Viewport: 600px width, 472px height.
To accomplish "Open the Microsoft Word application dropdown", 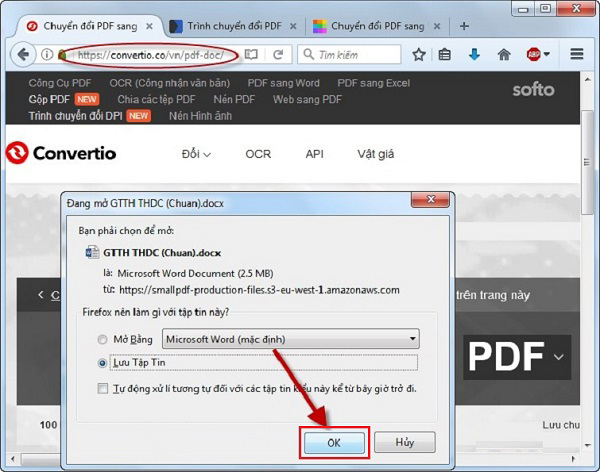I will 291,339.
